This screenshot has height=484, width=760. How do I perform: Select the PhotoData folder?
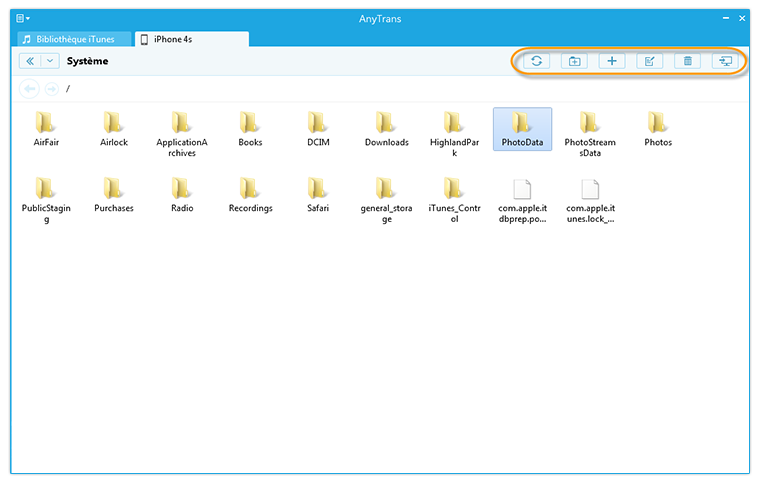[x=522, y=129]
